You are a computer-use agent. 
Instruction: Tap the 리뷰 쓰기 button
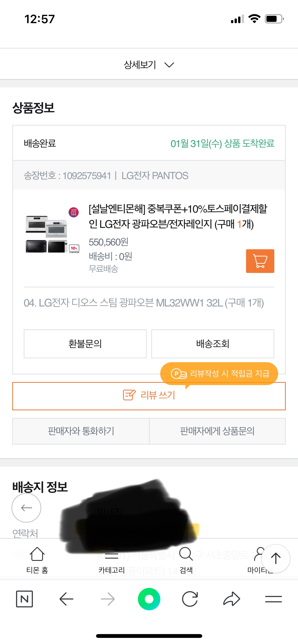pos(149,396)
